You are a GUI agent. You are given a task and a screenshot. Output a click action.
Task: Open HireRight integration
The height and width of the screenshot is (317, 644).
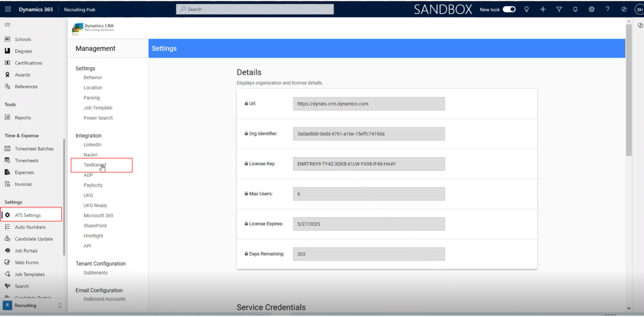click(x=93, y=236)
